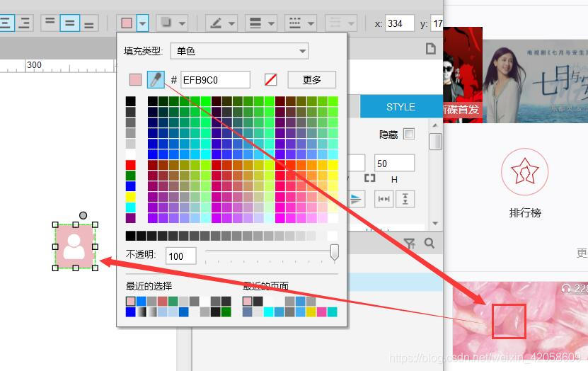Align text to the bottom
Screen dimensions: 588x371
click(x=89, y=23)
